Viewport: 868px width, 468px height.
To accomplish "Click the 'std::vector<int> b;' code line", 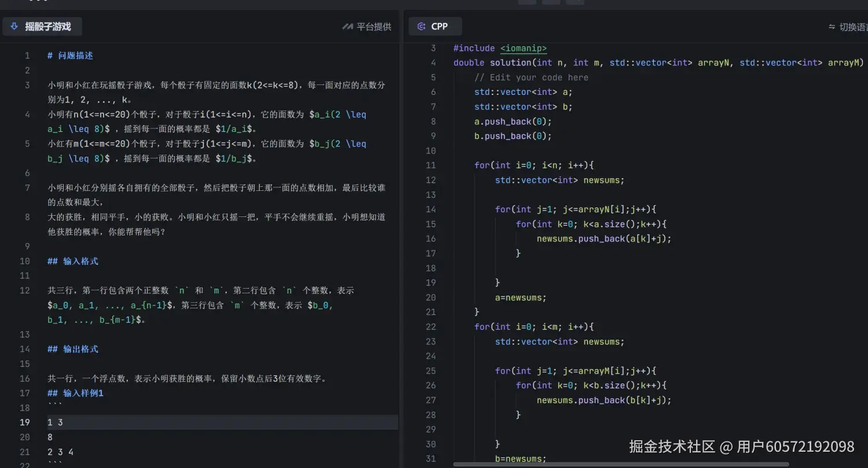I will coord(523,106).
